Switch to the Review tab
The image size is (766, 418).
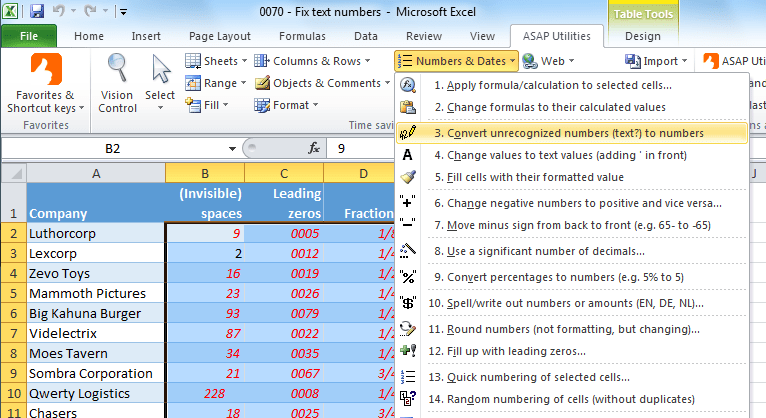point(424,36)
